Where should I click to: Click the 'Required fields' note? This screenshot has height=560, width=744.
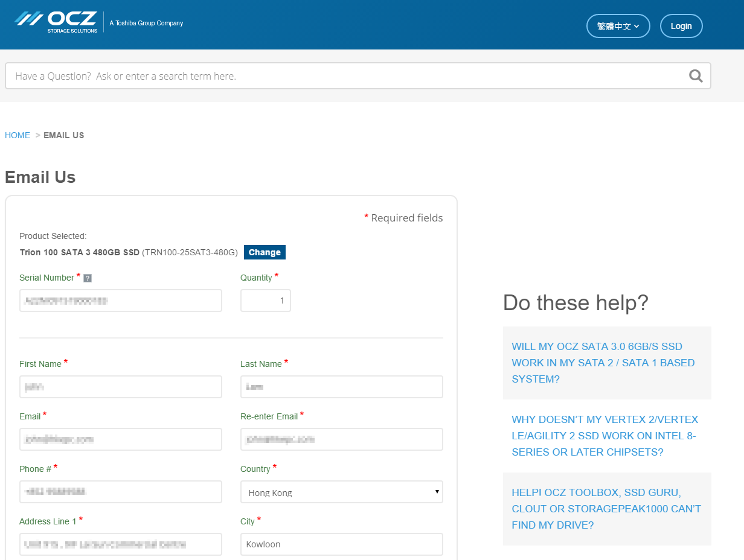(403, 218)
